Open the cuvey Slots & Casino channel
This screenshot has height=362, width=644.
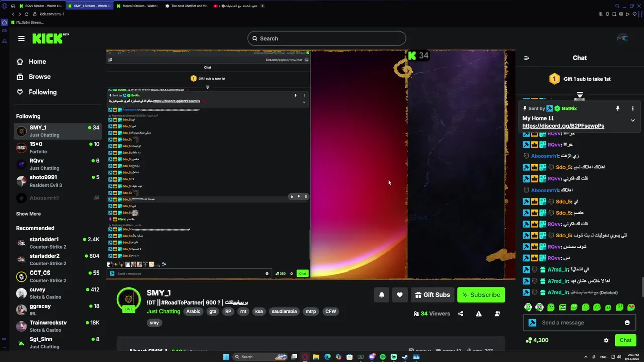[x=57, y=293]
